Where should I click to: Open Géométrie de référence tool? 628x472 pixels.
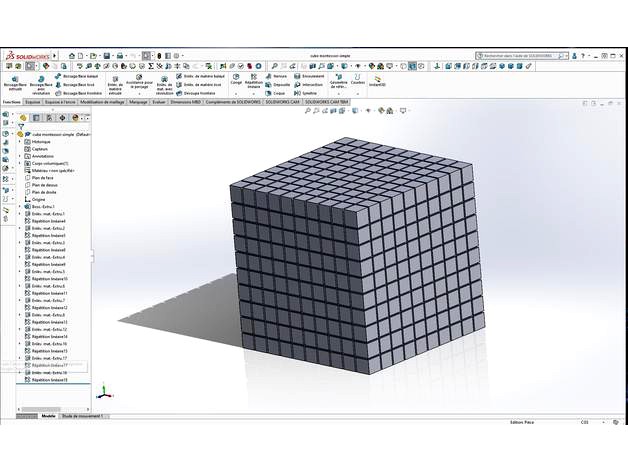click(x=338, y=81)
